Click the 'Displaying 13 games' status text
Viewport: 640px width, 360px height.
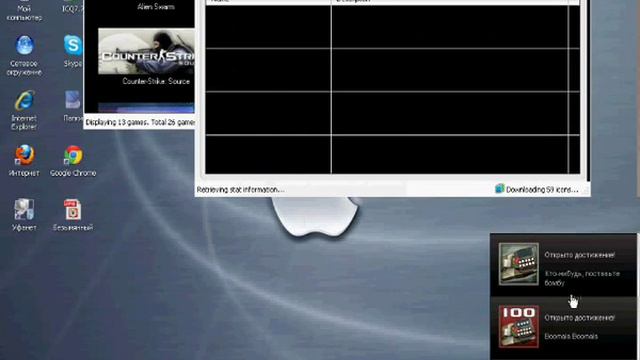pyautogui.click(x=140, y=122)
